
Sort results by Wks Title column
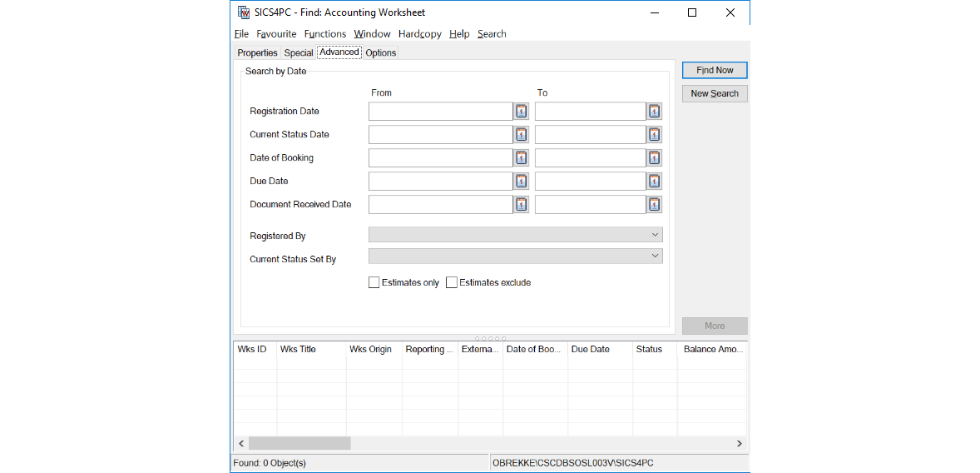pyautogui.click(x=311, y=349)
